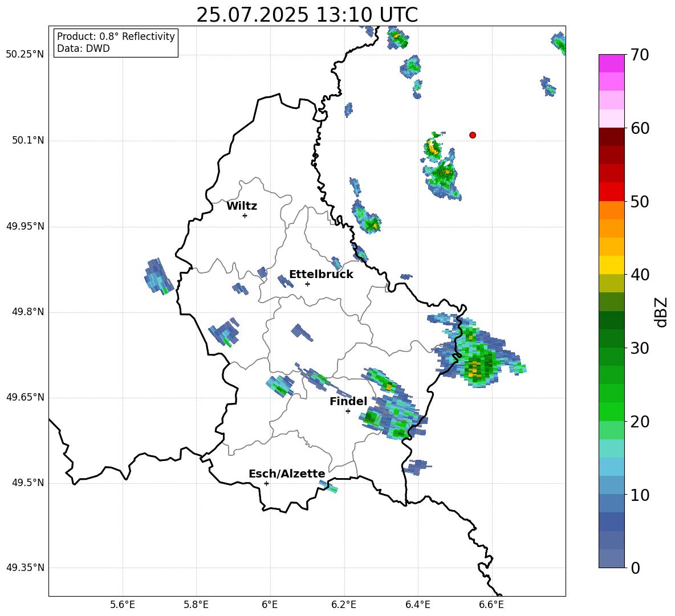Screen dimensions: 675x616
Task: Click the 49.65°N latitude label
Action: click(x=25, y=397)
